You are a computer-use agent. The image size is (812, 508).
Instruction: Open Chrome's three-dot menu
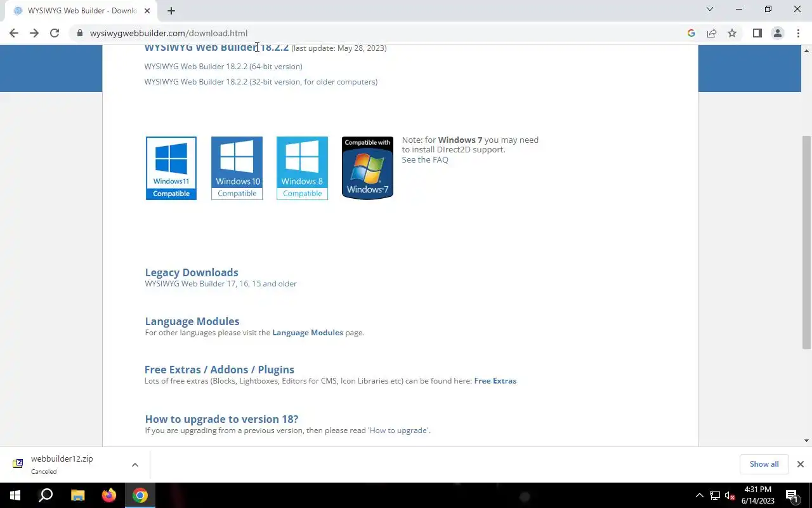(798, 33)
